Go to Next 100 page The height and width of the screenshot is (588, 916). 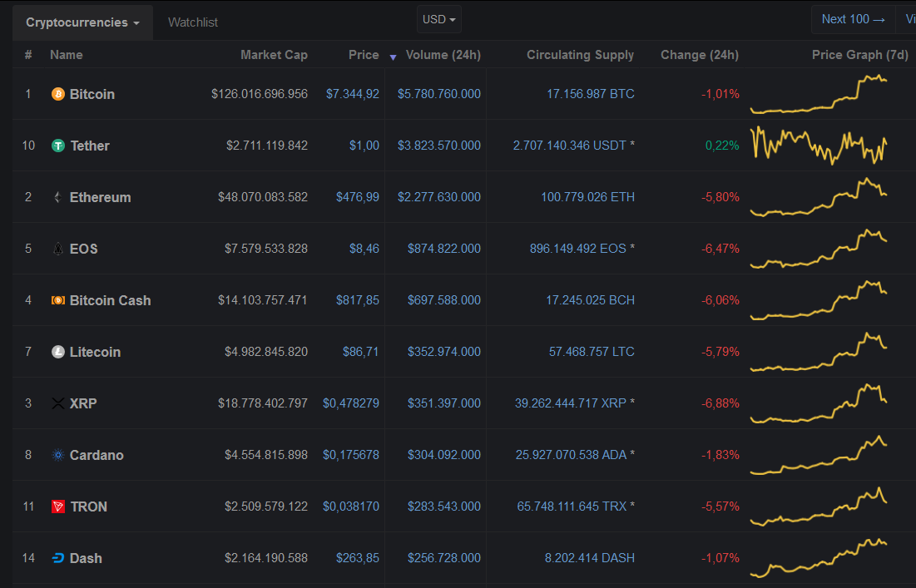(853, 19)
